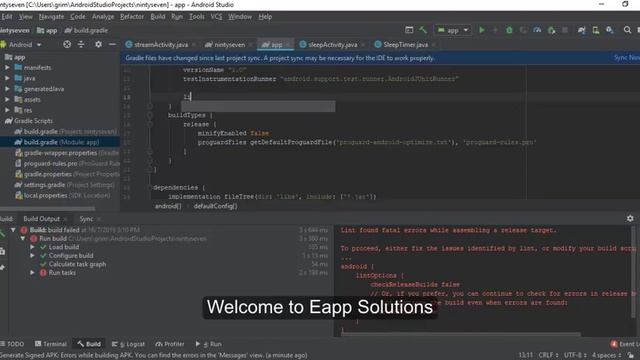
Task: Open the SDK Manager icon
Action: (x=610, y=30)
